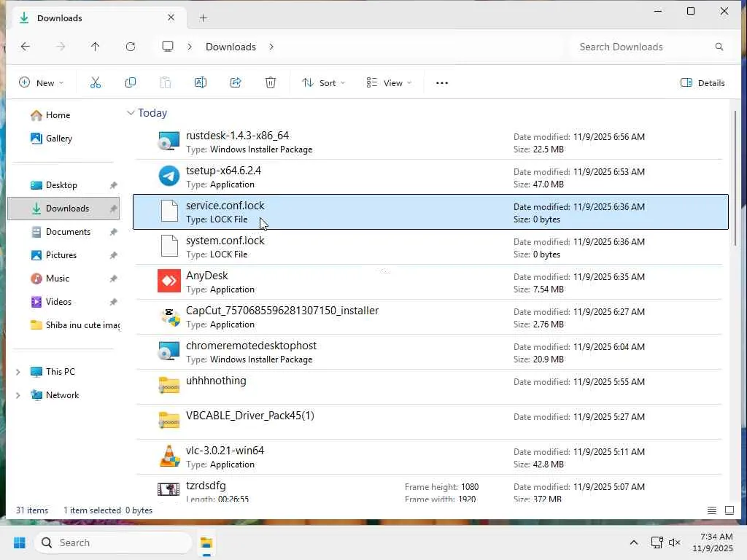Expand the This PC tree node
The width and height of the screenshot is (747, 560).
click(18, 372)
